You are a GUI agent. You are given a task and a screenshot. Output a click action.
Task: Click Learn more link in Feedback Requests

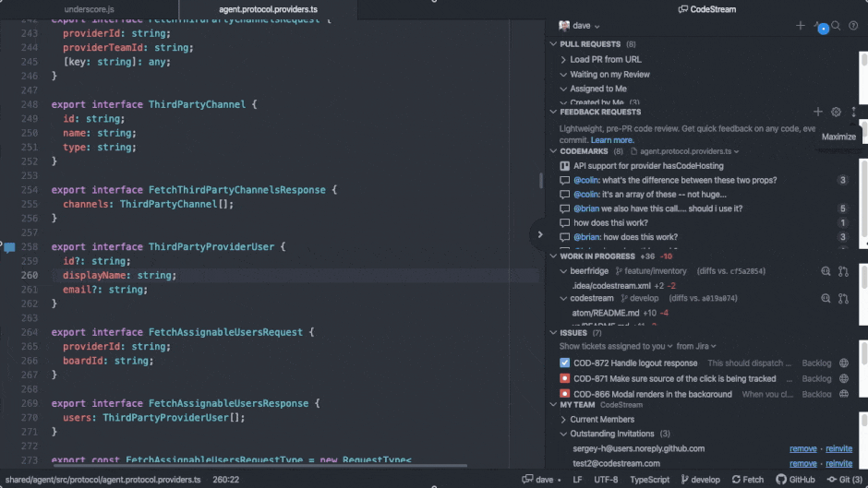(x=611, y=140)
